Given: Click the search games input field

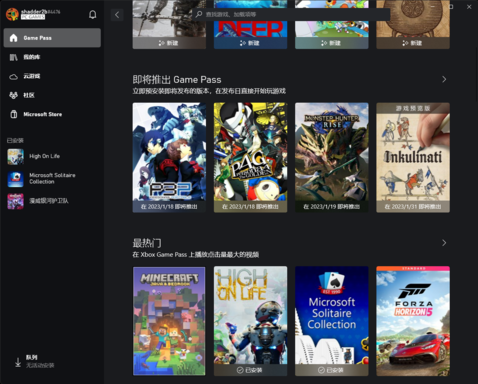Looking at the screenshot, I should pos(291,14).
